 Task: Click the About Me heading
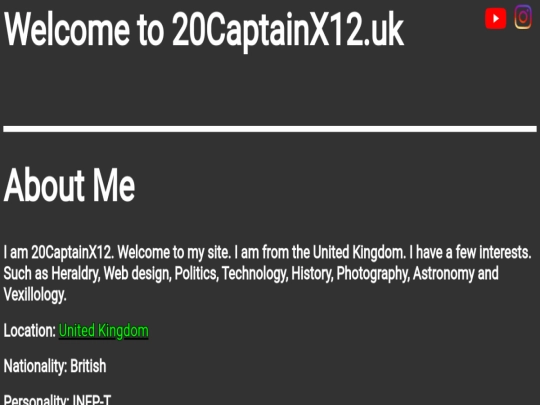(x=69, y=185)
